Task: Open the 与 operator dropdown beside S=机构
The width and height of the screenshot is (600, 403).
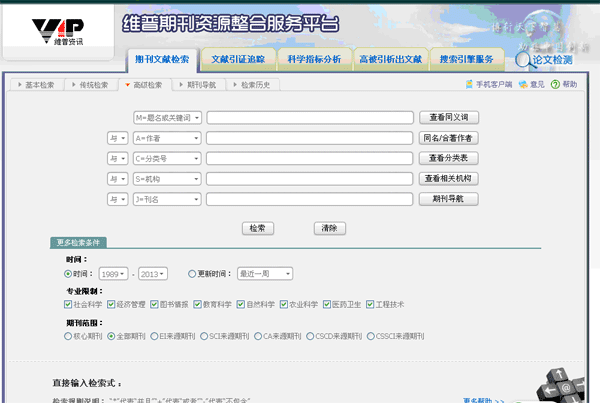Action: (x=117, y=179)
